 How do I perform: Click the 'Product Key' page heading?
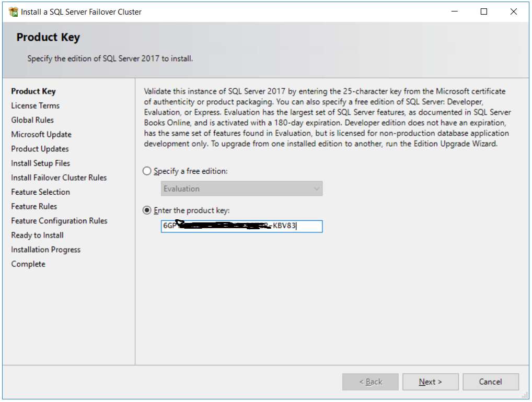coord(48,37)
